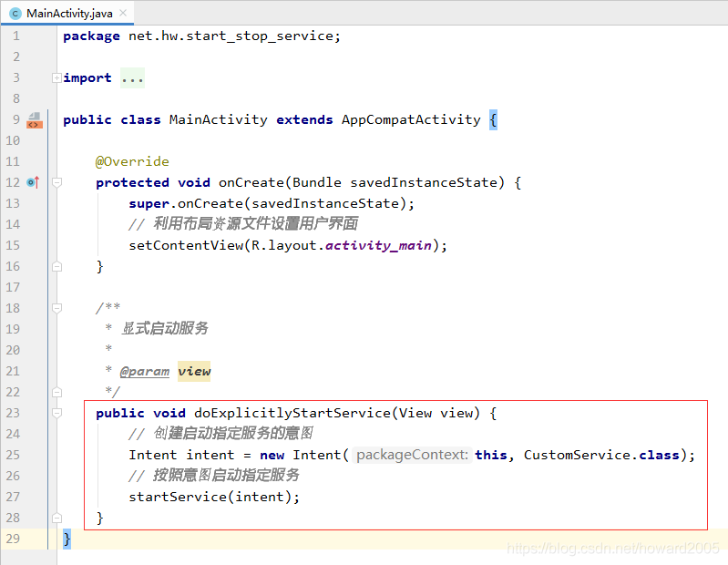The width and height of the screenshot is (728, 565).
Task: Click the startService(intent) call
Action: click(x=214, y=497)
